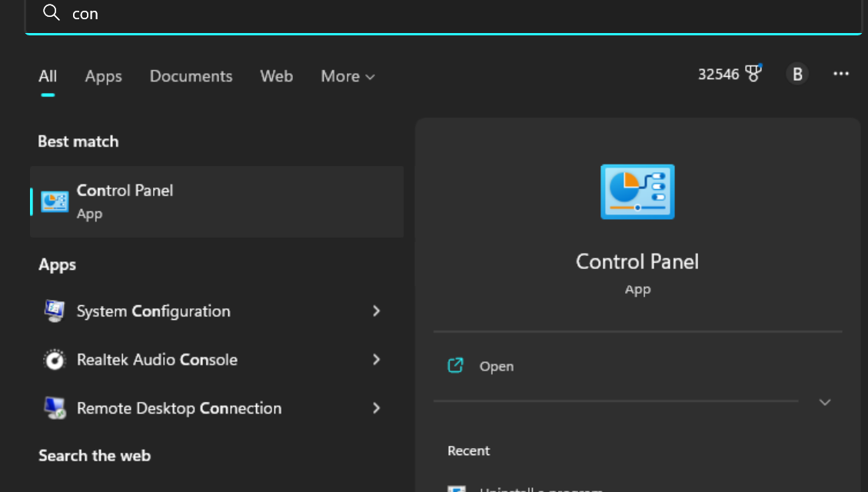
Task: Switch to the Apps filter tab
Action: point(103,76)
